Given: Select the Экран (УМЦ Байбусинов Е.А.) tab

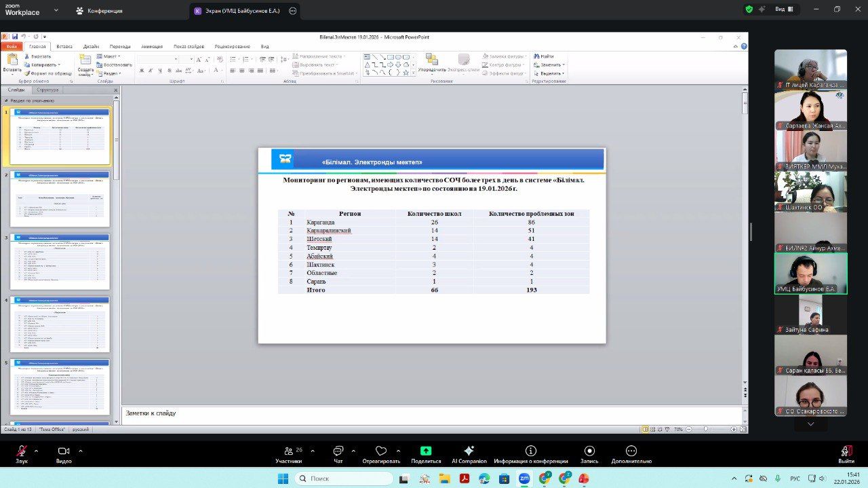Looking at the screenshot, I should tap(239, 11).
